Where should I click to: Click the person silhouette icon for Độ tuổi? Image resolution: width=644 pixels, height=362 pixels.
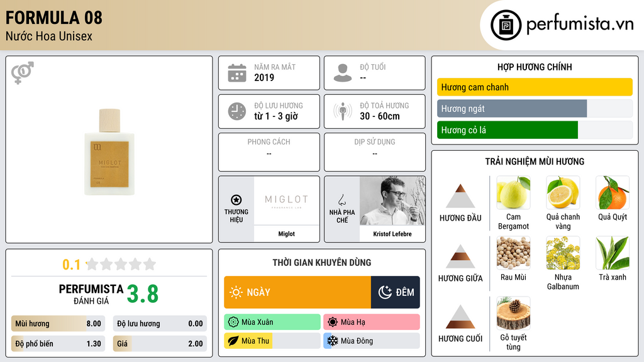point(343,73)
